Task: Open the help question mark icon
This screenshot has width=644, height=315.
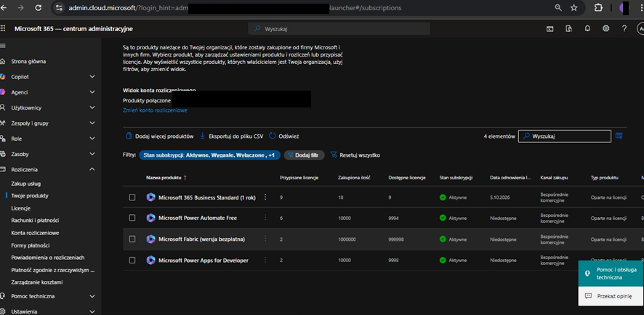Action: pos(624,28)
